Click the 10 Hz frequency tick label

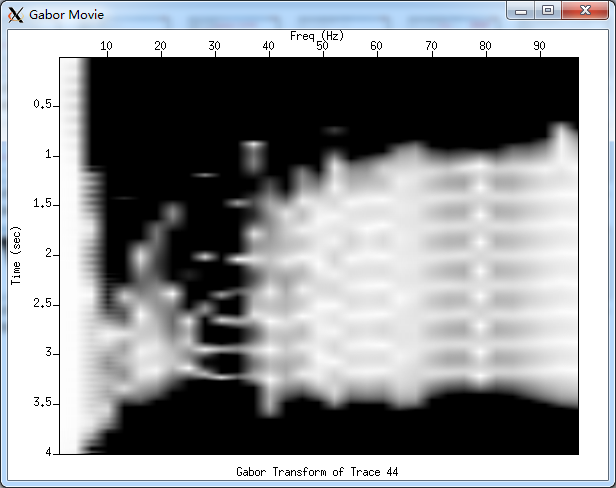click(106, 46)
